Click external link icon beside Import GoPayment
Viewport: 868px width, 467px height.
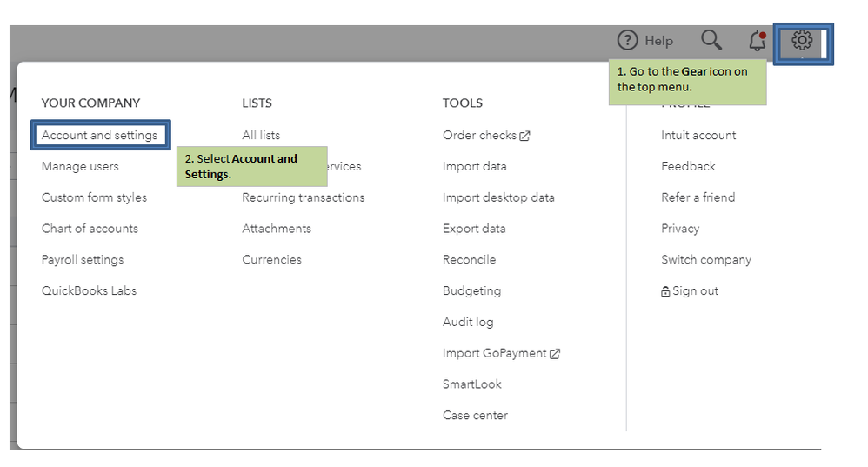pyautogui.click(x=555, y=354)
